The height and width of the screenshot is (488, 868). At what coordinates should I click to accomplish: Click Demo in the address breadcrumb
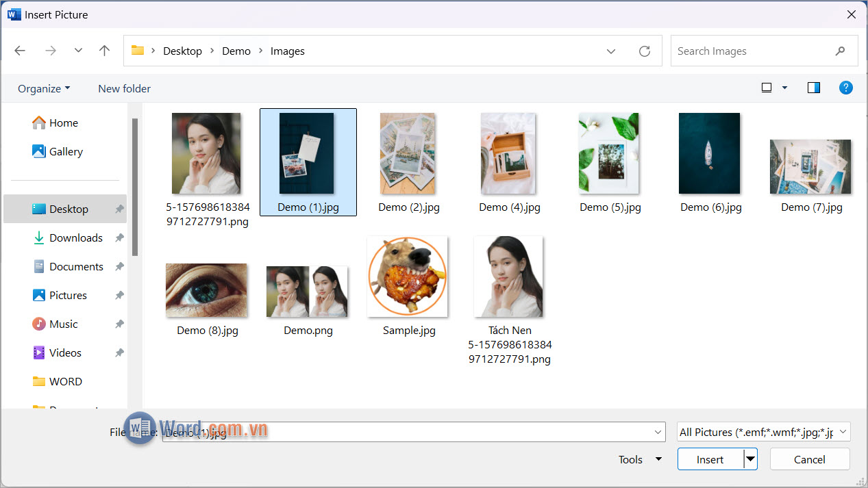tap(236, 51)
